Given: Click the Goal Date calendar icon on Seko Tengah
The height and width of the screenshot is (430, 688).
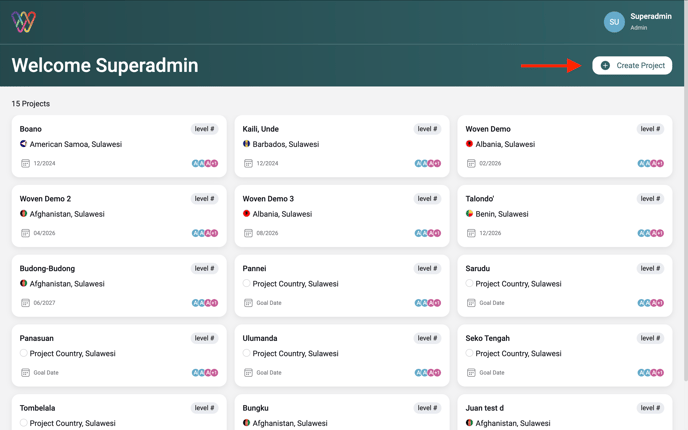Looking at the screenshot, I should 471,373.
